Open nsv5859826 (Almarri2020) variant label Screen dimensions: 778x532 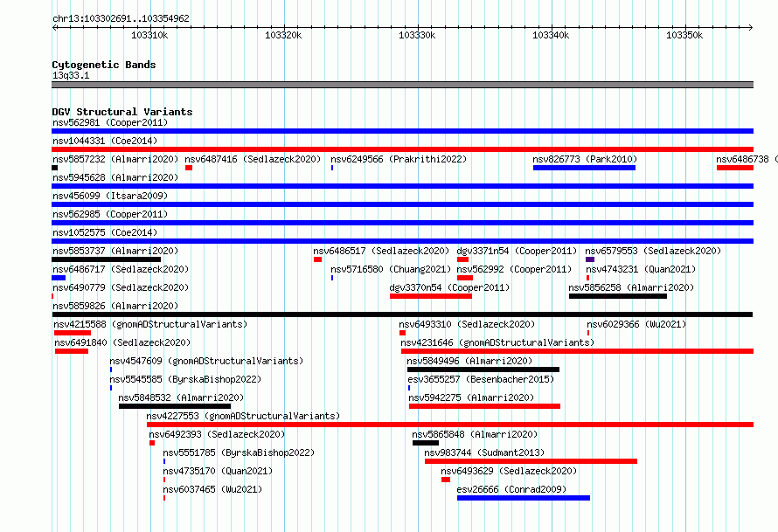(x=115, y=306)
